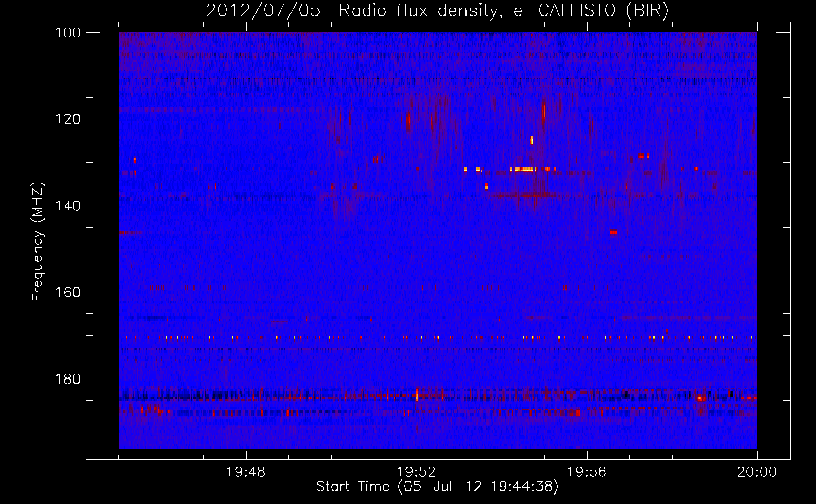Screen dimensions: 816x504
Task: Click the plot title 'Radio flux density, e-CALLISTO (BIR)'
Action: point(503,11)
